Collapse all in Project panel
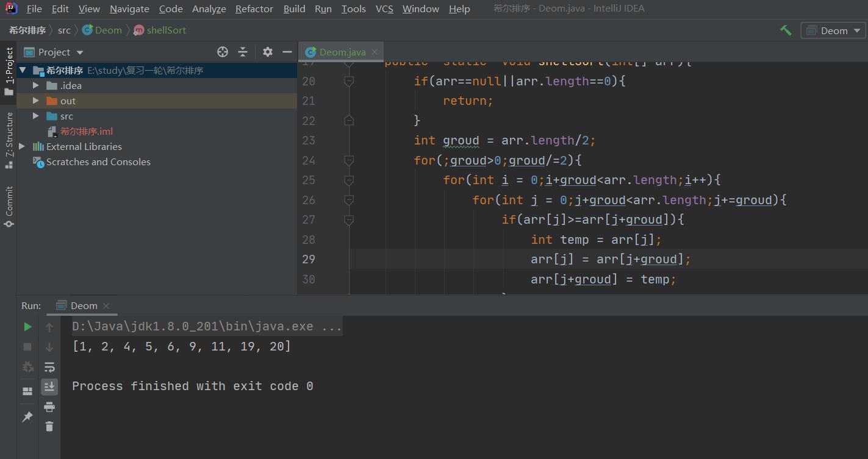The image size is (868, 459). coord(243,52)
